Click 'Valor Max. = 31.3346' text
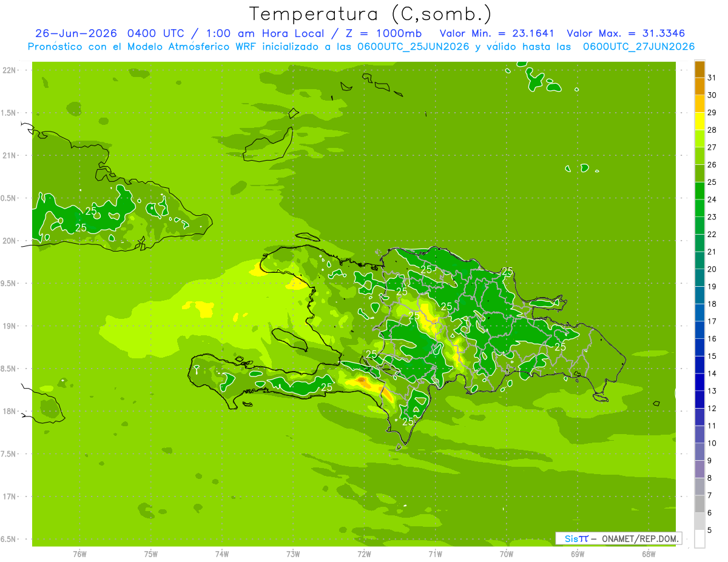 coord(626,33)
